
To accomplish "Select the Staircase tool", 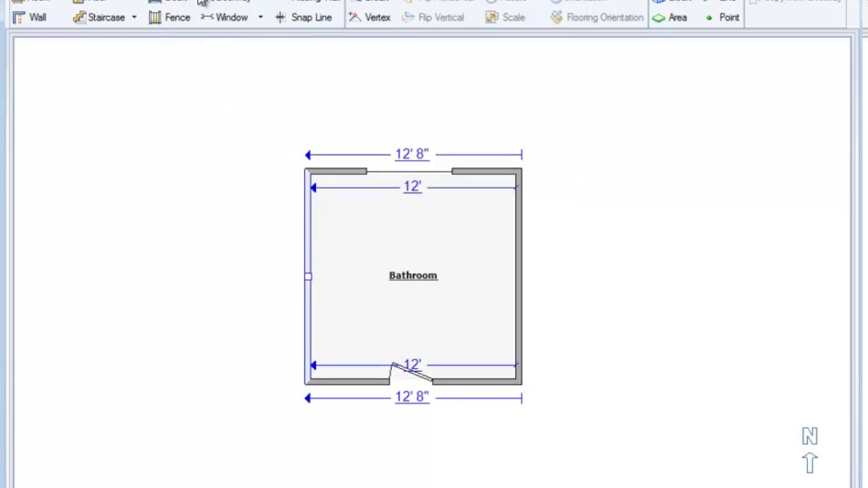I will pos(100,18).
